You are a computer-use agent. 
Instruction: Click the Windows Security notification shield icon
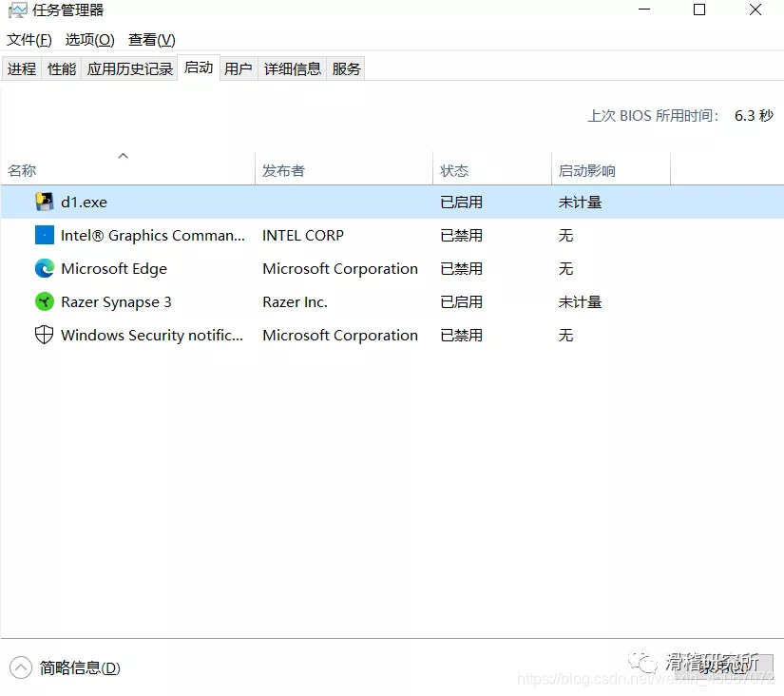coord(44,335)
